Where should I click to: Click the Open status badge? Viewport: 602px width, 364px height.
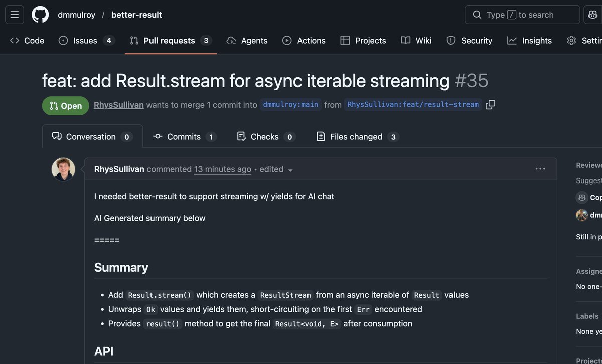click(x=66, y=106)
